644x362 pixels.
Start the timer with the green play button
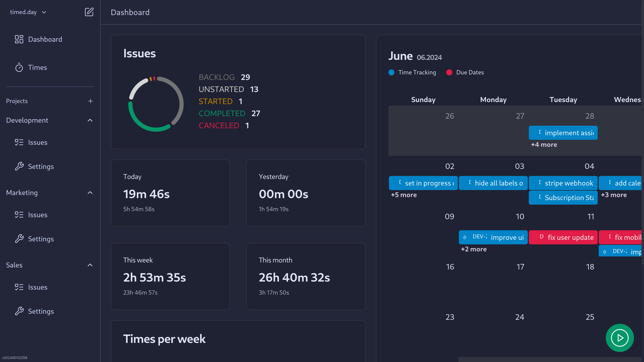point(620,338)
